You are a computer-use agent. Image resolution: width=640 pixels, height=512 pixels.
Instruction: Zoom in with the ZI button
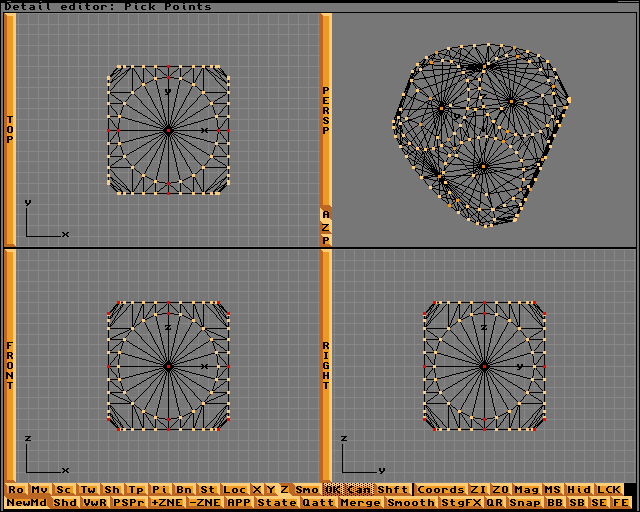[479, 489]
